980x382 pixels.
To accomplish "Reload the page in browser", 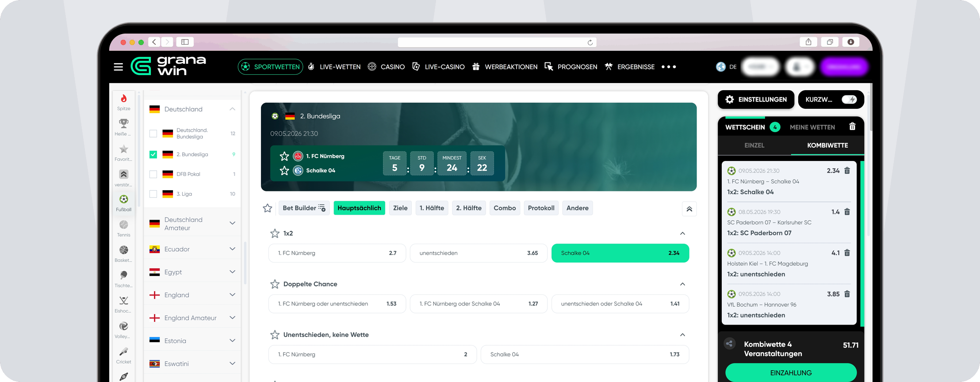I will tap(590, 42).
